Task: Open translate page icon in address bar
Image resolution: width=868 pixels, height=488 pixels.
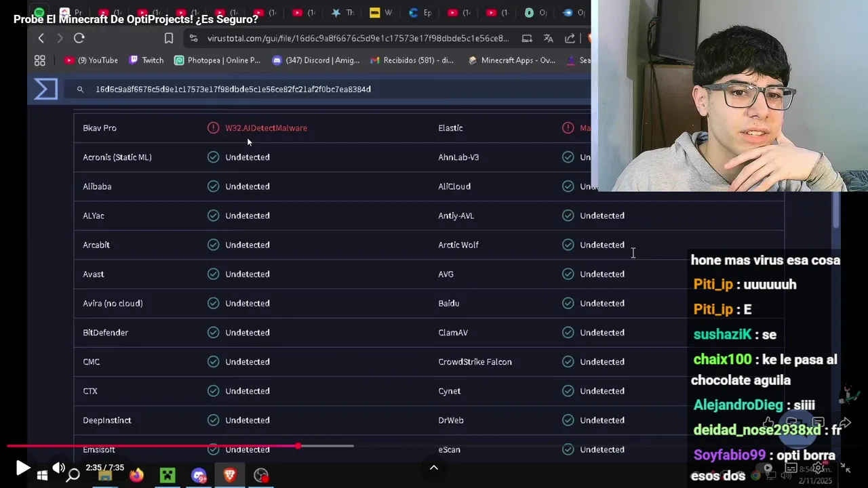Action: 548,38
